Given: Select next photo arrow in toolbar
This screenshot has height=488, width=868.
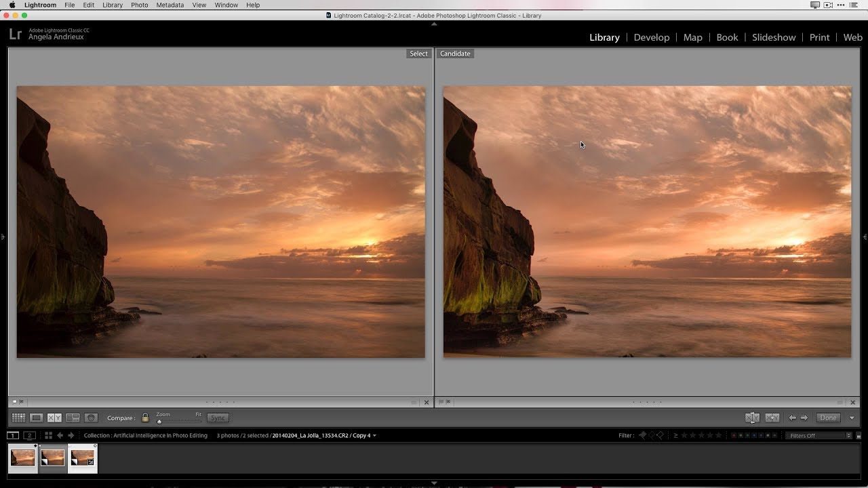Looking at the screenshot, I should pos(804,418).
